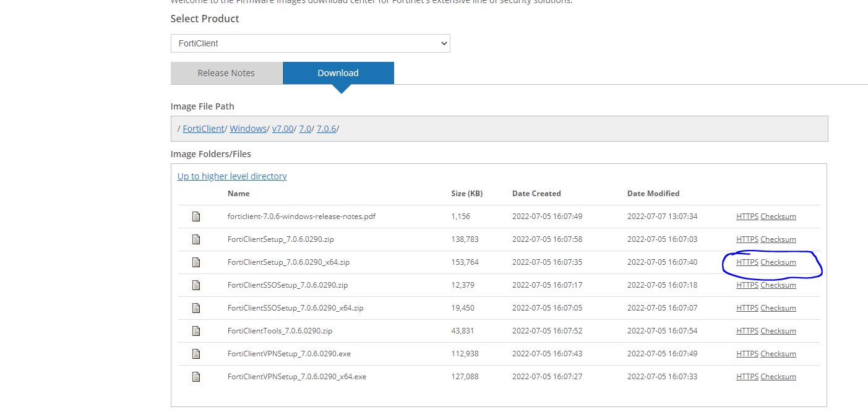Select file name FortiClientSSOSetup_7.0.6.0290.zip
The width and height of the screenshot is (868, 412).
pyautogui.click(x=288, y=285)
